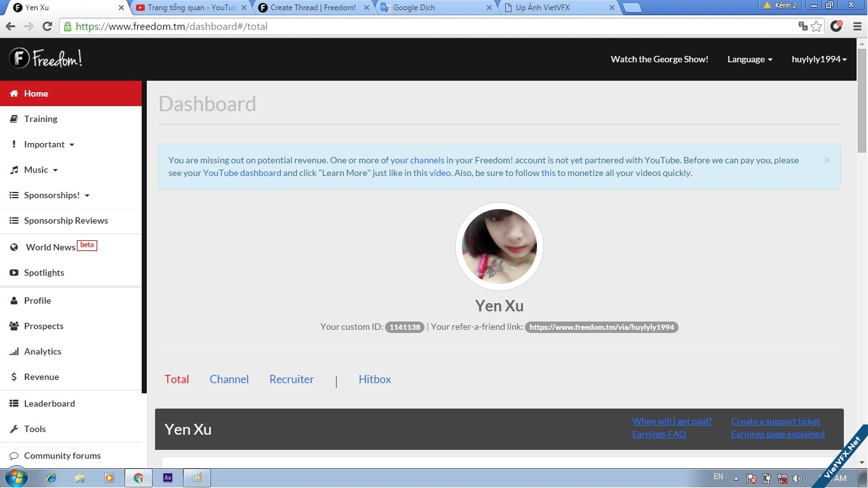868x488 pixels.
Task: Reload the page with the refresh icon
Action: pyautogui.click(x=47, y=26)
